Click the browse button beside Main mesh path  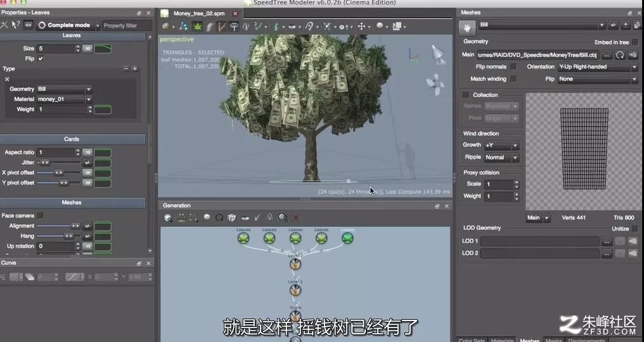click(607, 55)
